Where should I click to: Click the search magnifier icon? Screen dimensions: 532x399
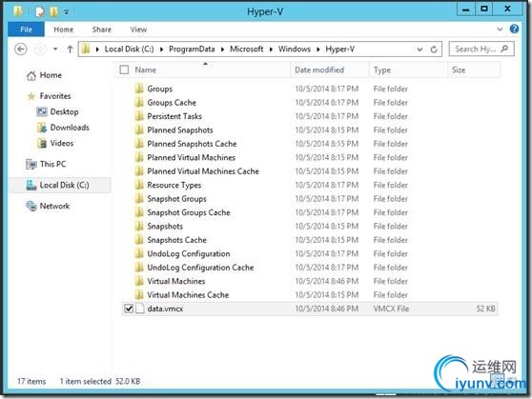coord(504,49)
